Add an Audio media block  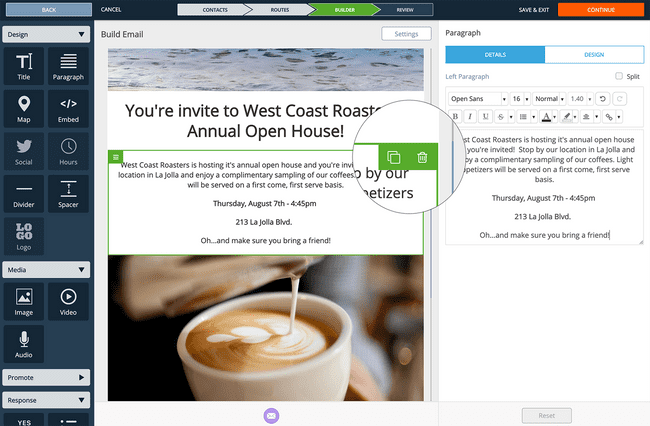pos(24,344)
